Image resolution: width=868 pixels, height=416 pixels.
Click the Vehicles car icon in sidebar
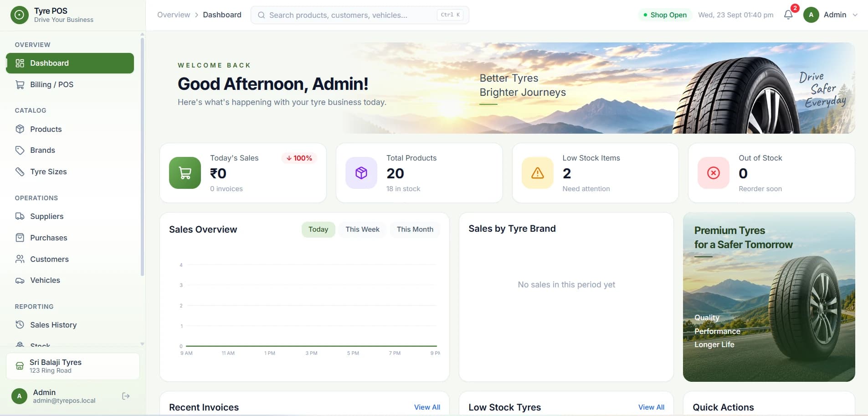[20, 280]
